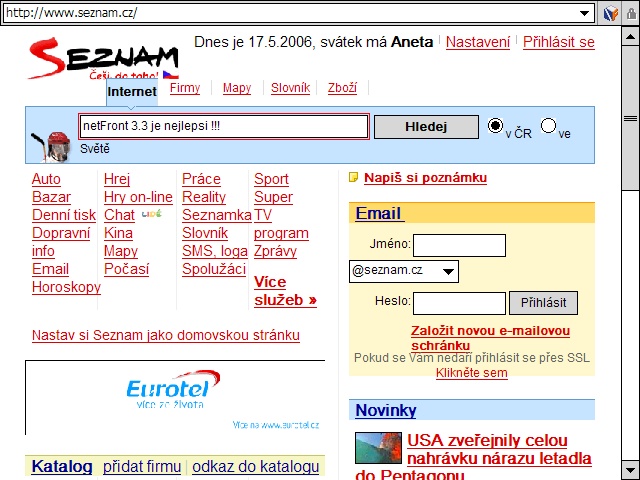Image resolution: width=640 pixels, height=480 pixels.
Task: Open the Zprávy link
Action: click(275, 251)
